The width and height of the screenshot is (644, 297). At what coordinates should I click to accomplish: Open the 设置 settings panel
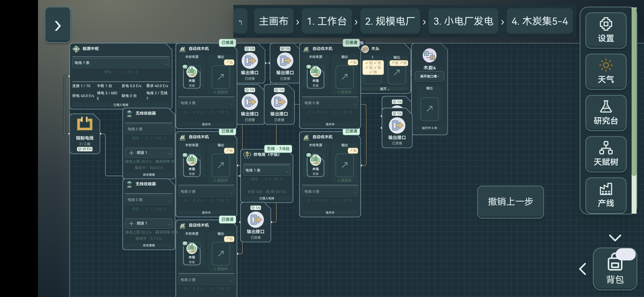click(606, 30)
